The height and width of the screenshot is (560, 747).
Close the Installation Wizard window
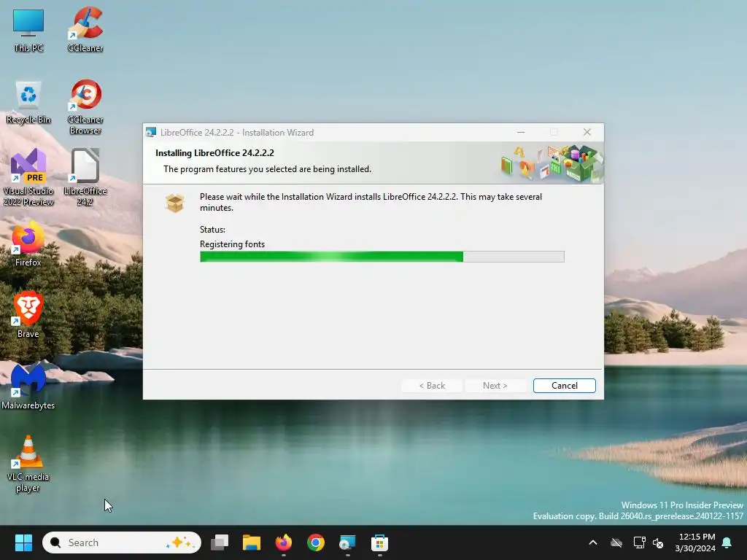(587, 133)
